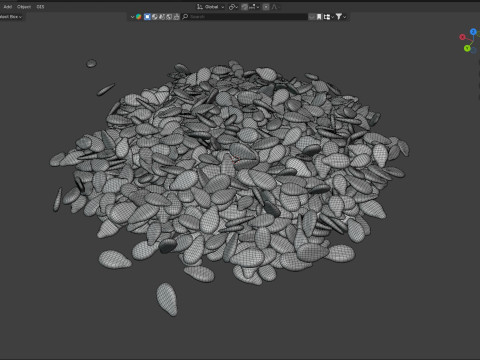Open the Object menu

pos(24,7)
